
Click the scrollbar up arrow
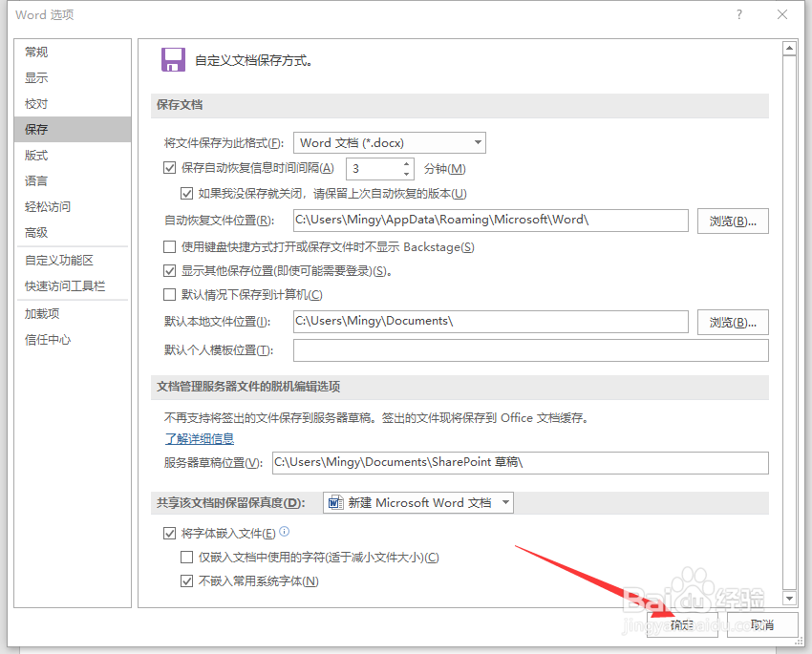(789, 49)
